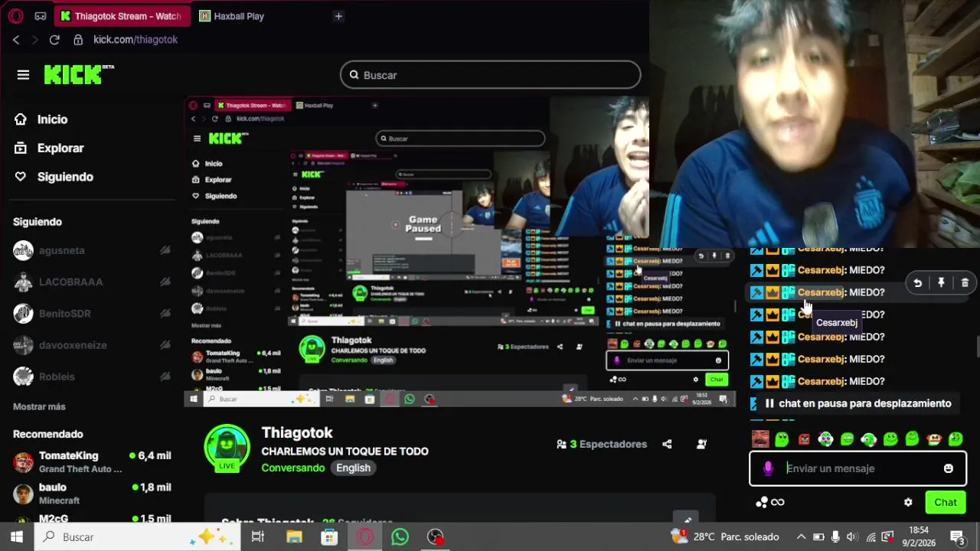Open the Opera main menu icon
This screenshot has height=551, width=980.
pyautogui.click(x=15, y=16)
